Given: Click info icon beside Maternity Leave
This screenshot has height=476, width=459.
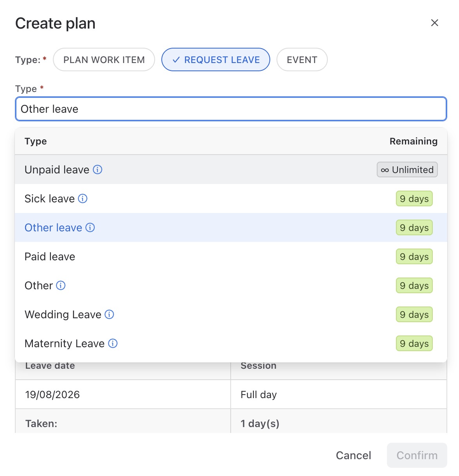Looking at the screenshot, I should [113, 343].
